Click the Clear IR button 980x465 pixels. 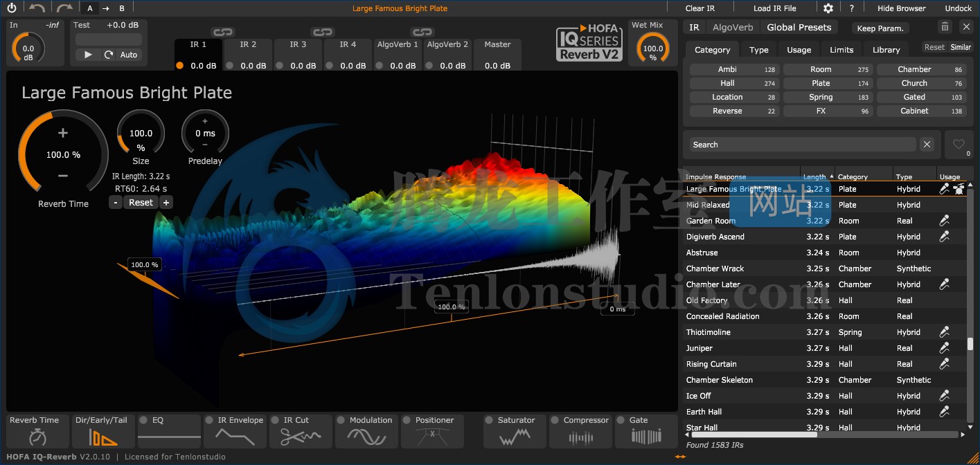point(700,8)
